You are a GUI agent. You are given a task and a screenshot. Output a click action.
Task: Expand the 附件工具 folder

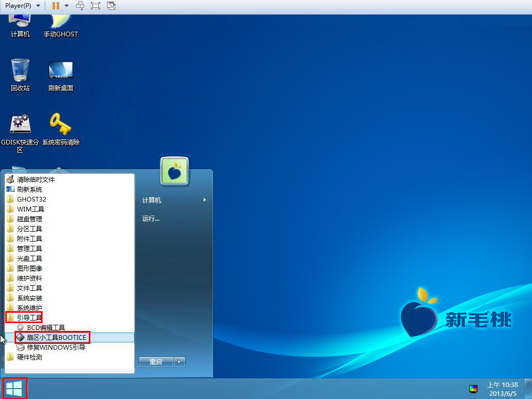pos(70,238)
